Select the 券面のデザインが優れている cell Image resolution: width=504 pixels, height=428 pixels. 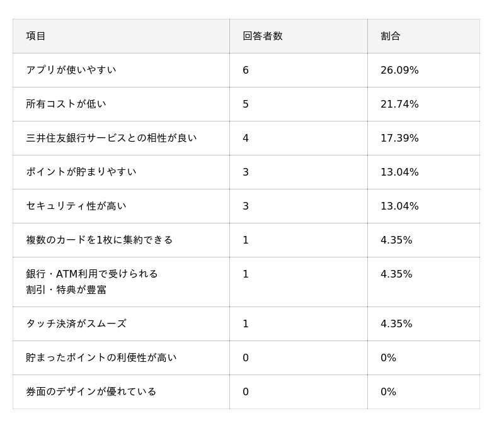(x=91, y=391)
